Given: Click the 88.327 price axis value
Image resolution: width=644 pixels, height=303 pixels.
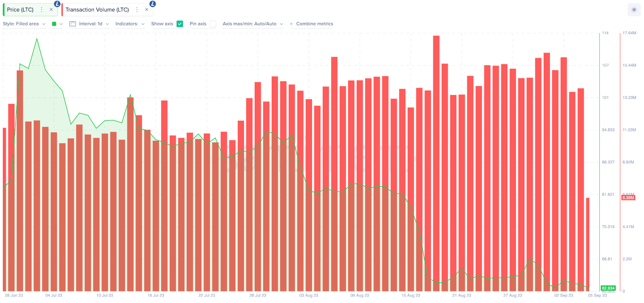Looking at the screenshot, I should pos(608,162).
